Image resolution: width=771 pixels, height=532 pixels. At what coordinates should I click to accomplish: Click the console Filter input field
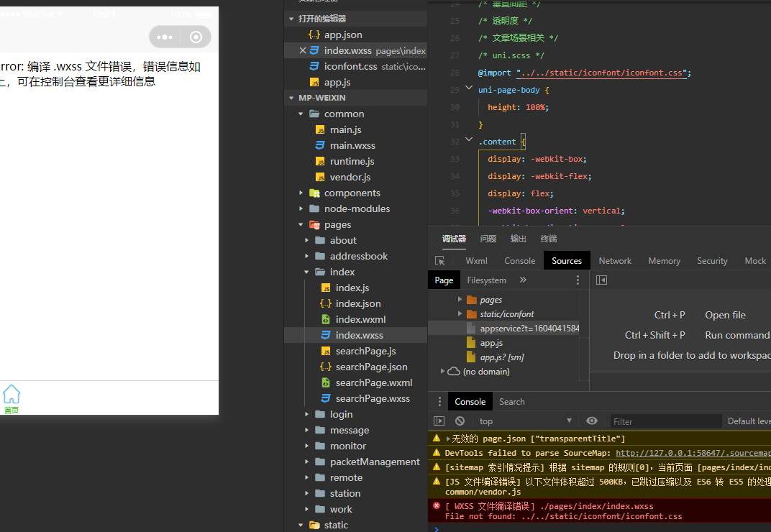(666, 421)
